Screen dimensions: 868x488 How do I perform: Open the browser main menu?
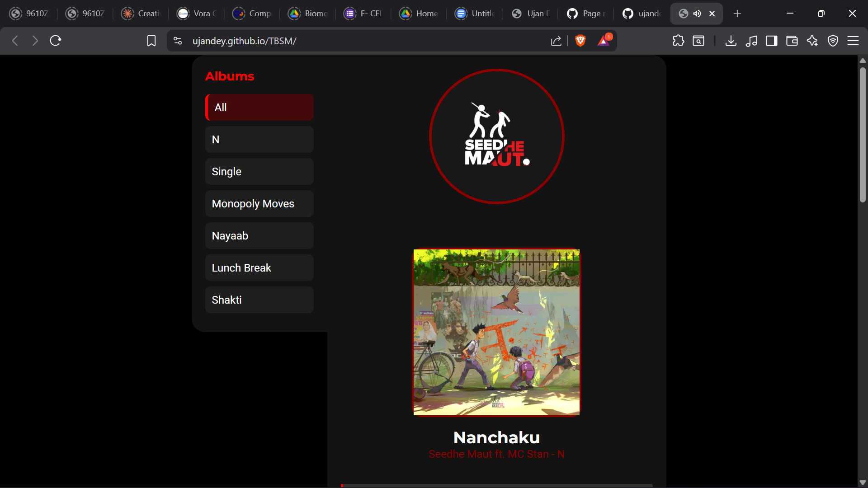(x=853, y=41)
